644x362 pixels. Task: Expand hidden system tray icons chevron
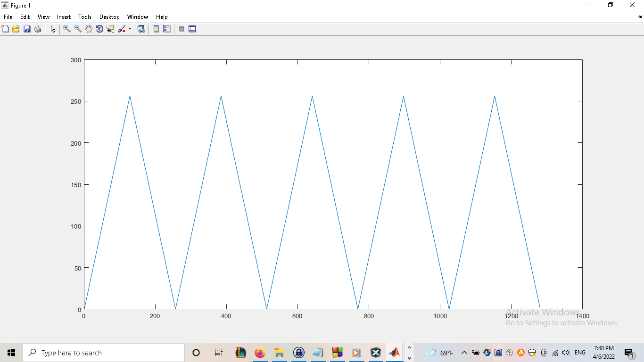pyautogui.click(x=464, y=353)
